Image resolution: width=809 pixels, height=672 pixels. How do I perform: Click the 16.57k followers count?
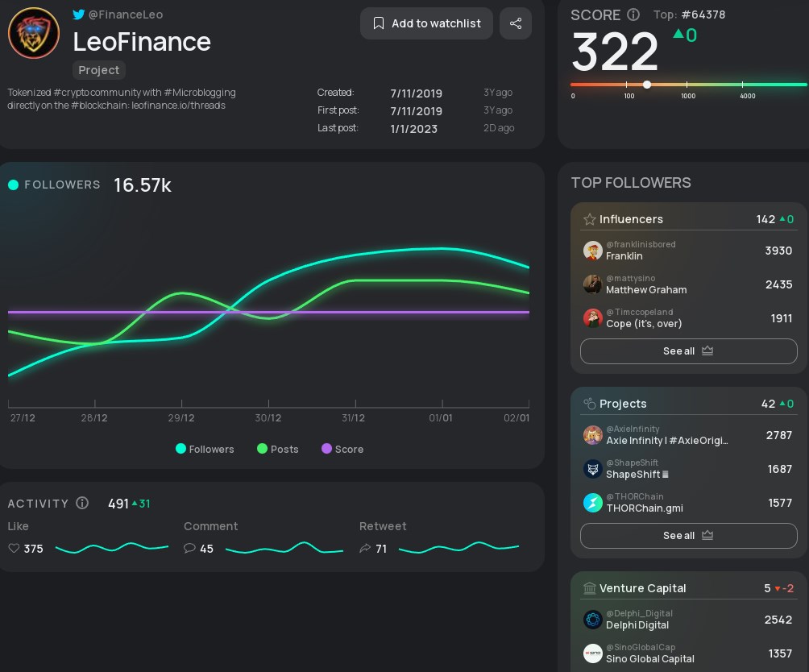[143, 185]
